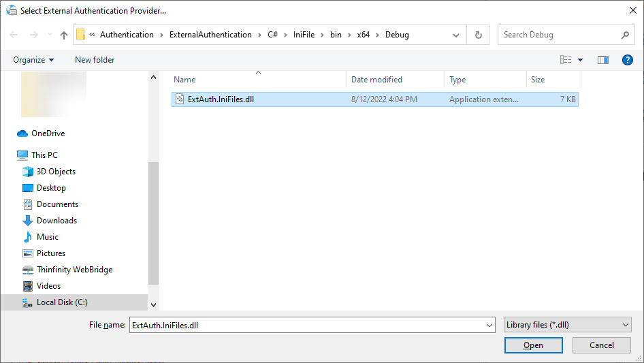Expand chevron after x64 breadcrumb
Image resolution: width=644 pixels, height=363 pixels.
tap(377, 35)
